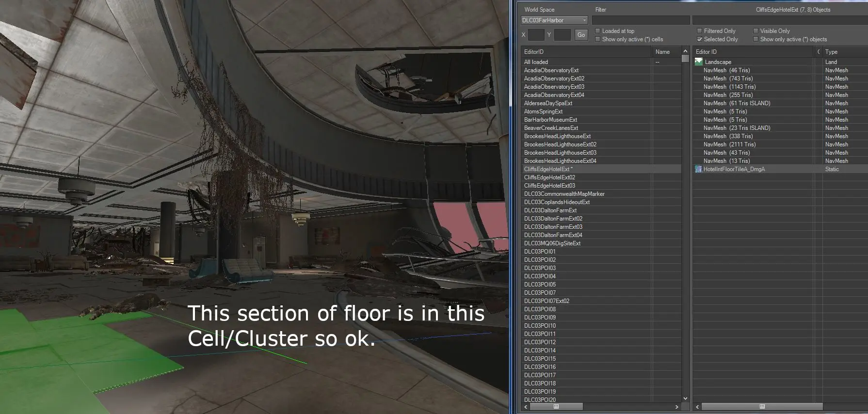
Task: Uncheck the Selected Only checkbox
Action: pos(700,39)
